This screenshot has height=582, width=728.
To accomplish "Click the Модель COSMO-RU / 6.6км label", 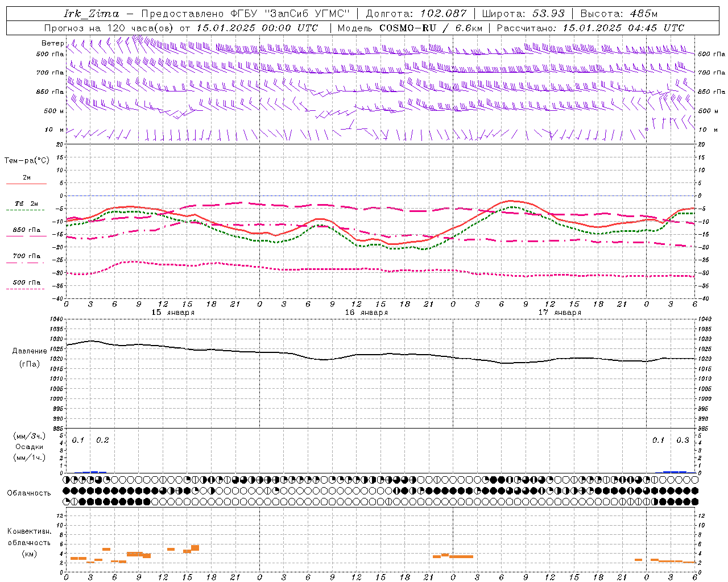I will click(409, 28).
